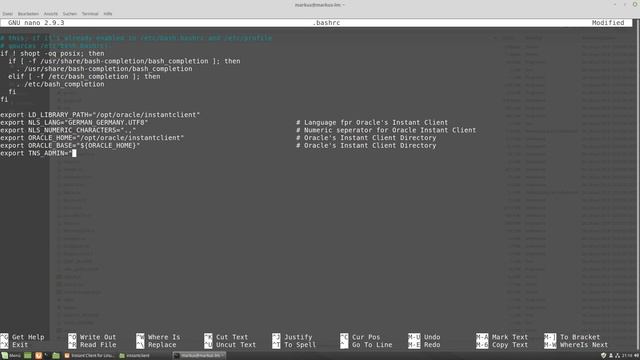Click the Mark Text shortcut label
The width and height of the screenshot is (640, 360).
point(510,337)
